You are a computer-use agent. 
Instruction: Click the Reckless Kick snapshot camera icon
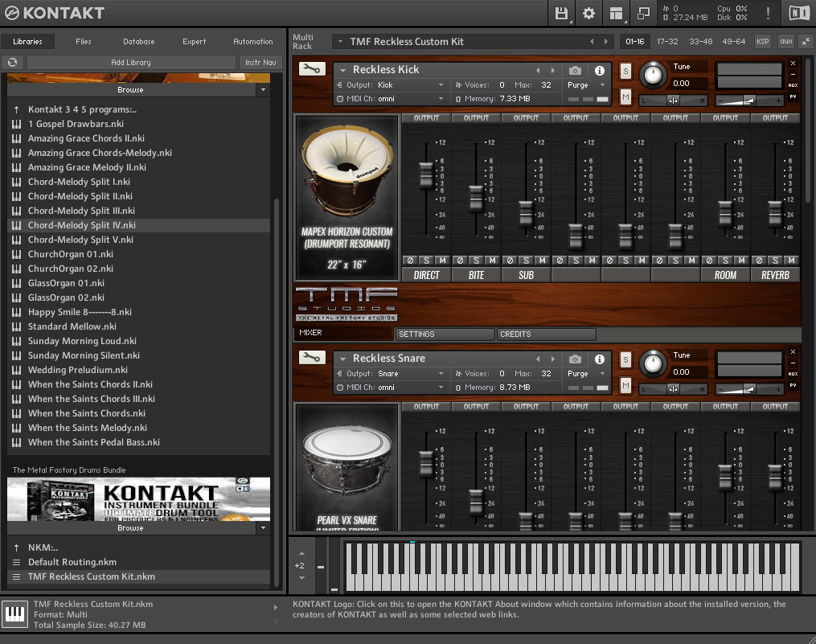[575, 70]
